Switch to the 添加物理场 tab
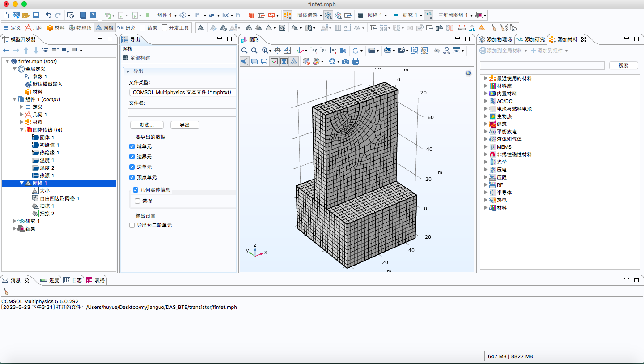This screenshot has width=644, height=364. [x=496, y=39]
